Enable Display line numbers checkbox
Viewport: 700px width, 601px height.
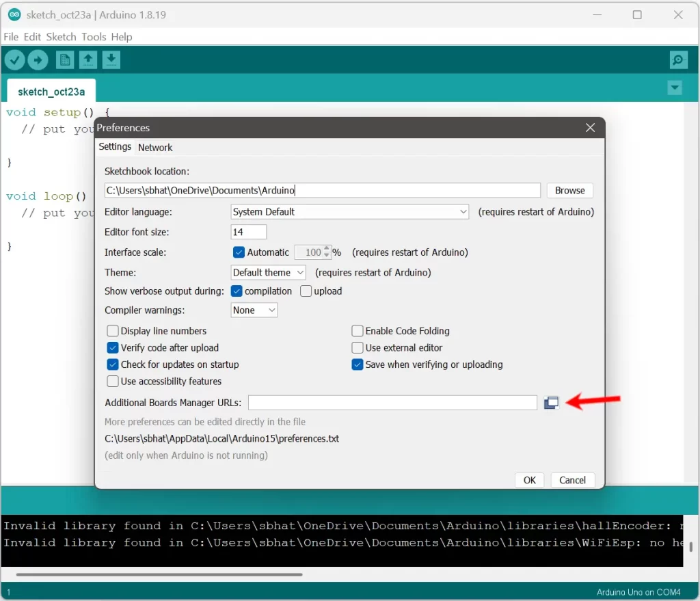pyautogui.click(x=113, y=331)
